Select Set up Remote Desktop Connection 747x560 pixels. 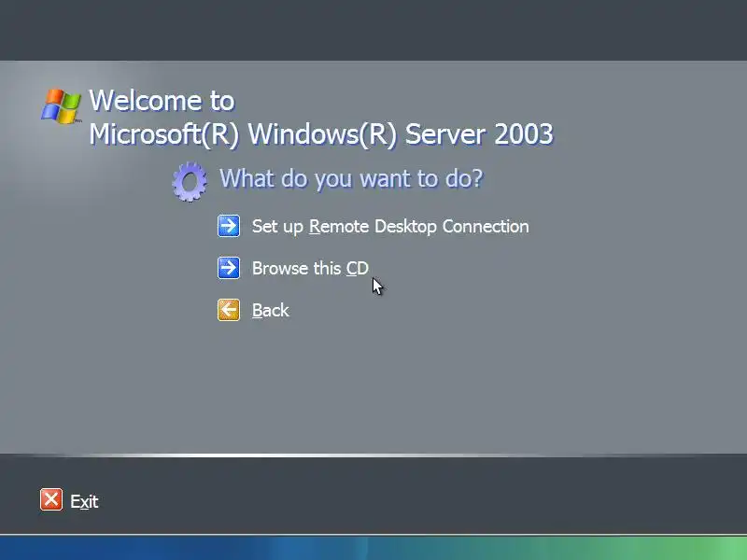[x=390, y=227]
